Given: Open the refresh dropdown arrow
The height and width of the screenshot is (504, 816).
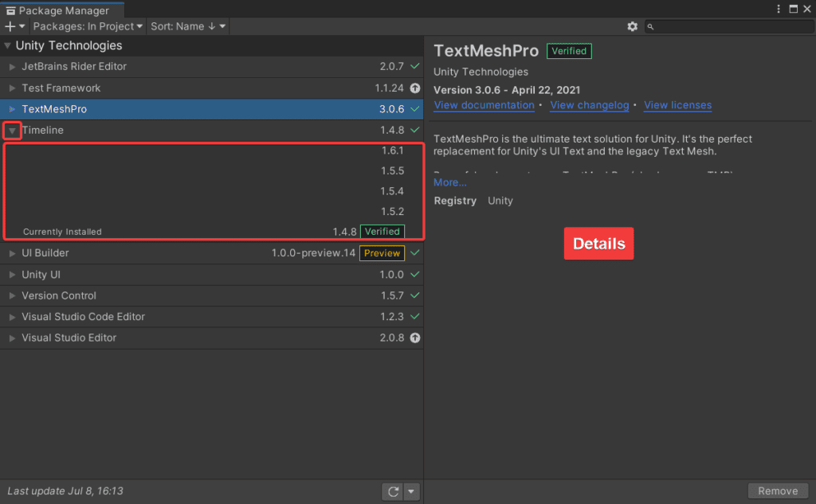Looking at the screenshot, I should (x=411, y=491).
